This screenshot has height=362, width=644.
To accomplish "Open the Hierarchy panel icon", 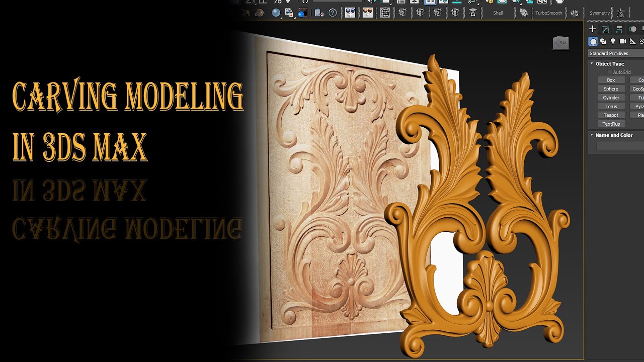I will [x=619, y=29].
